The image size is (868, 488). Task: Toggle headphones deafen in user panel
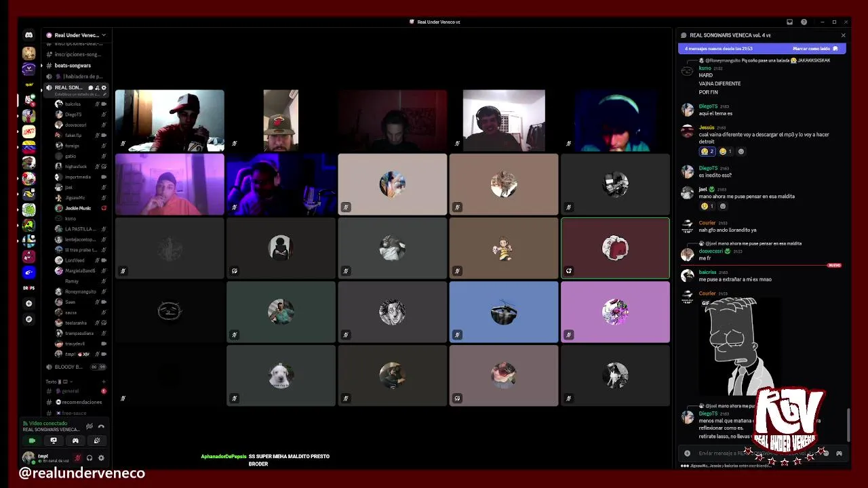(x=89, y=457)
